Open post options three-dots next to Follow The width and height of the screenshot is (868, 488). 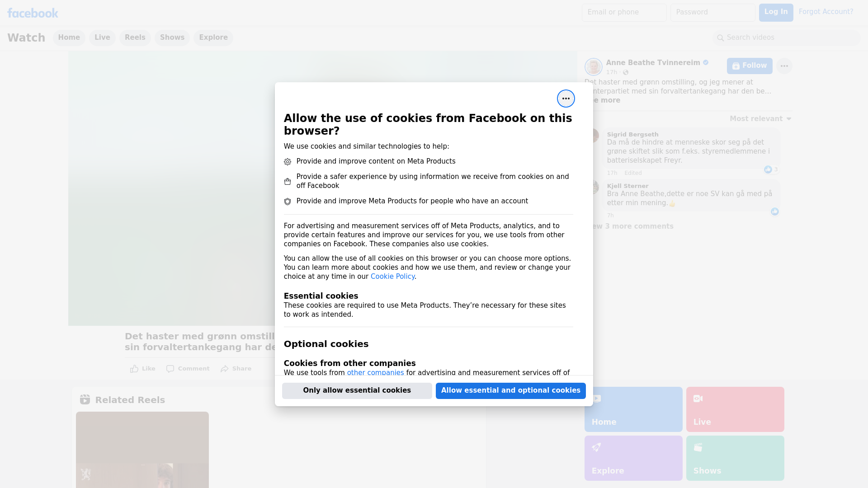784,66
